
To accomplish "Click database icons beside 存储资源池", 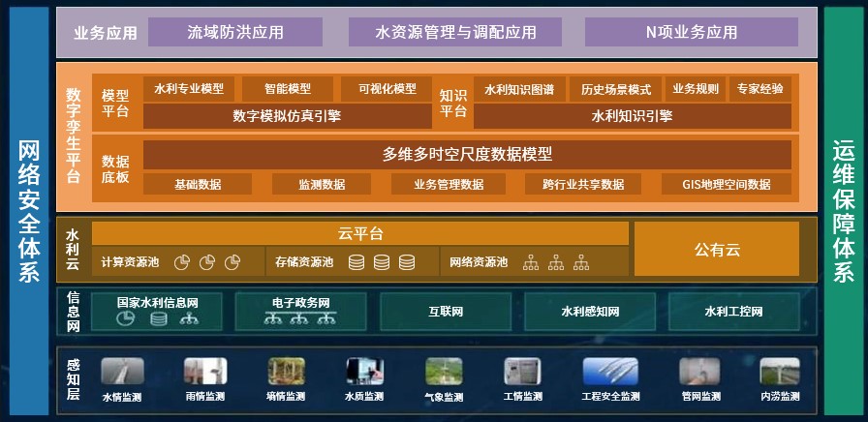I will 382,262.
